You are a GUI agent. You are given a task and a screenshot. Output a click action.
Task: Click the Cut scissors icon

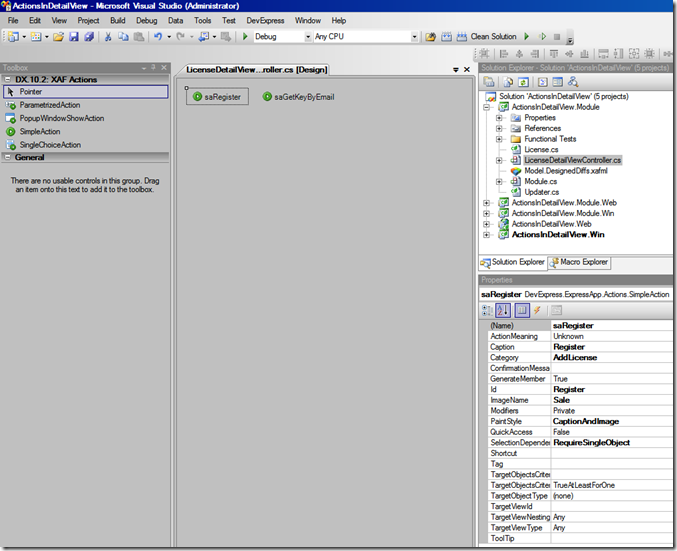(108, 37)
